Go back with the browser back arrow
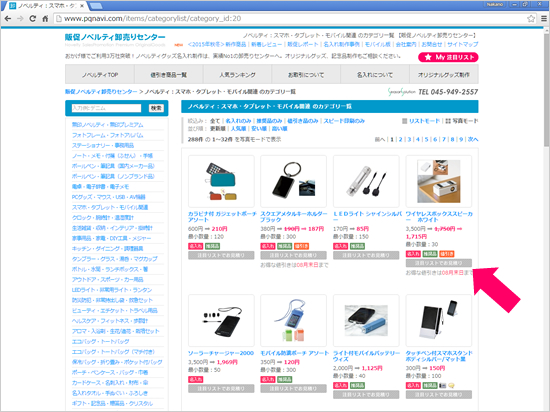Screen dimensions: 550x412 (x=8, y=19)
